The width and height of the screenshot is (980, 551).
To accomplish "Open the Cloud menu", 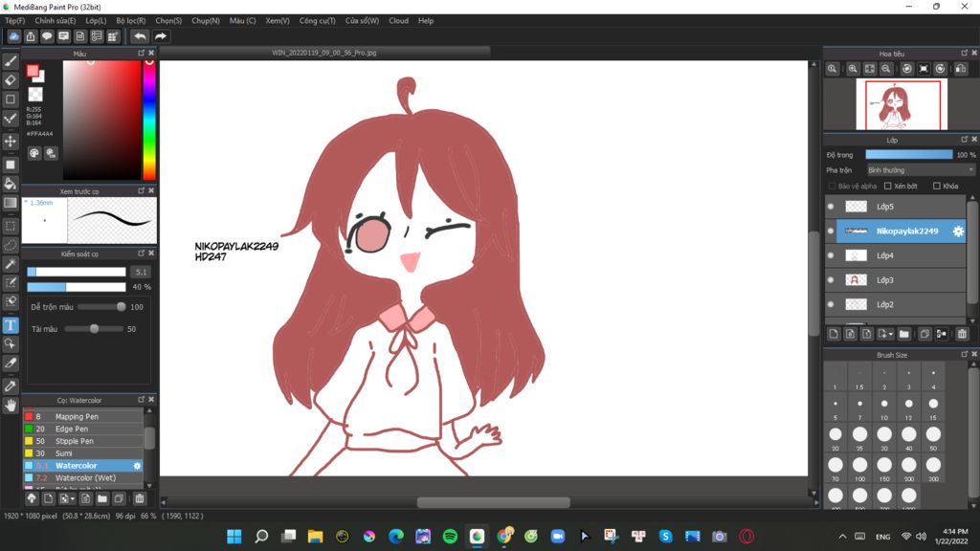I will click(x=399, y=21).
